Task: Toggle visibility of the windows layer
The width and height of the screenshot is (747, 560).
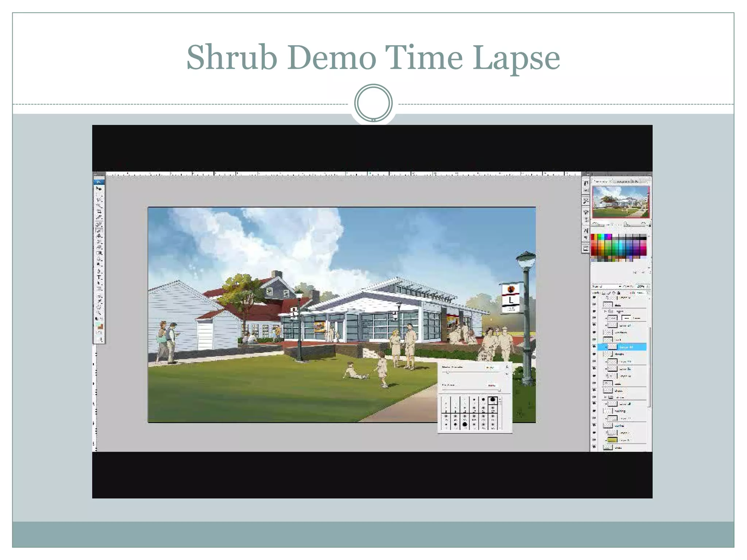Action: click(594, 332)
